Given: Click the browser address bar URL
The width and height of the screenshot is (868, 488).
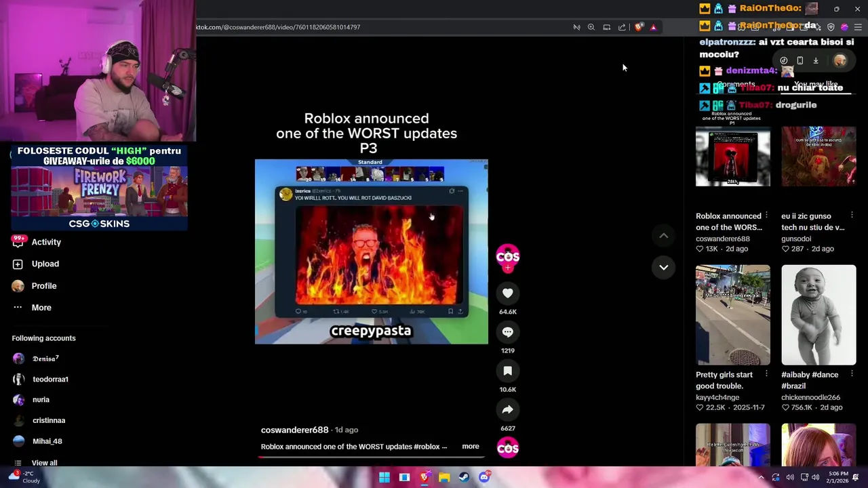Looking at the screenshot, I should [x=278, y=27].
